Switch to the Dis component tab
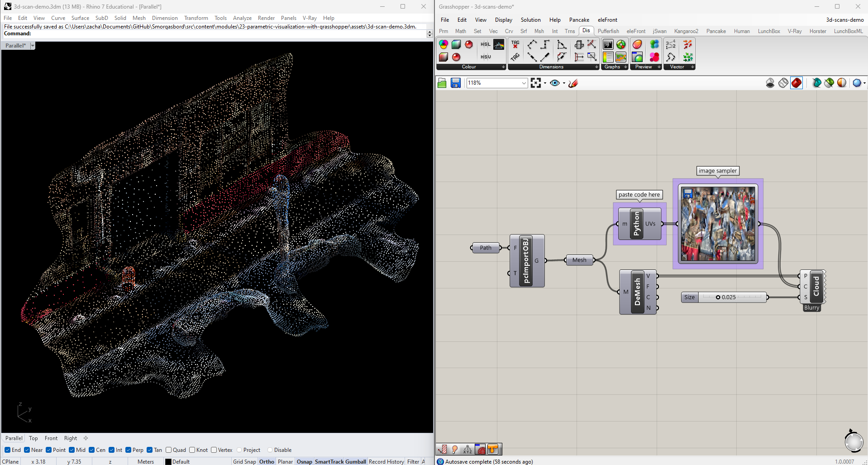Viewport: 868px width, 465px height. 586,31
